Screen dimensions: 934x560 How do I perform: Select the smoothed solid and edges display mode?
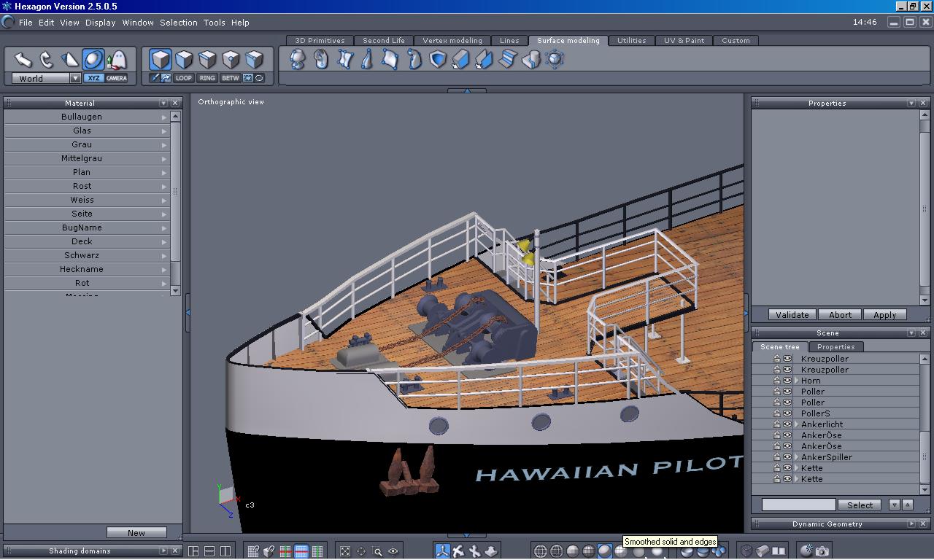[x=605, y=551]
